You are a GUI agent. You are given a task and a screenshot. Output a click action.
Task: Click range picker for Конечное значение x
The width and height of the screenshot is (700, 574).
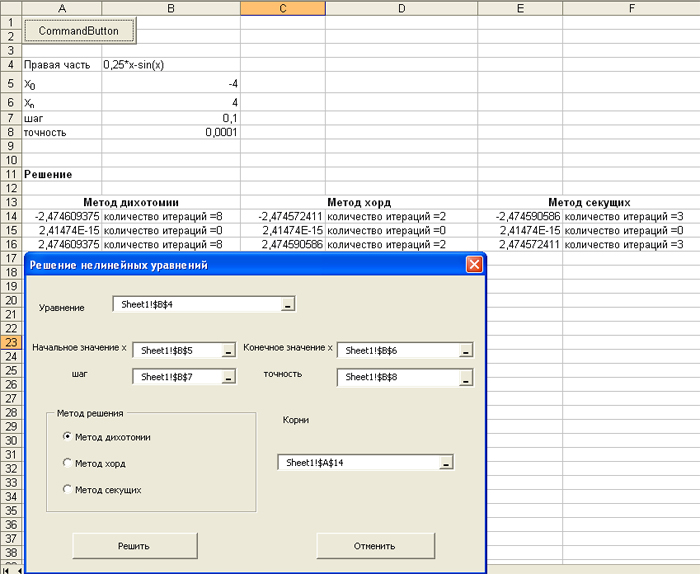(x=465, y=351)
